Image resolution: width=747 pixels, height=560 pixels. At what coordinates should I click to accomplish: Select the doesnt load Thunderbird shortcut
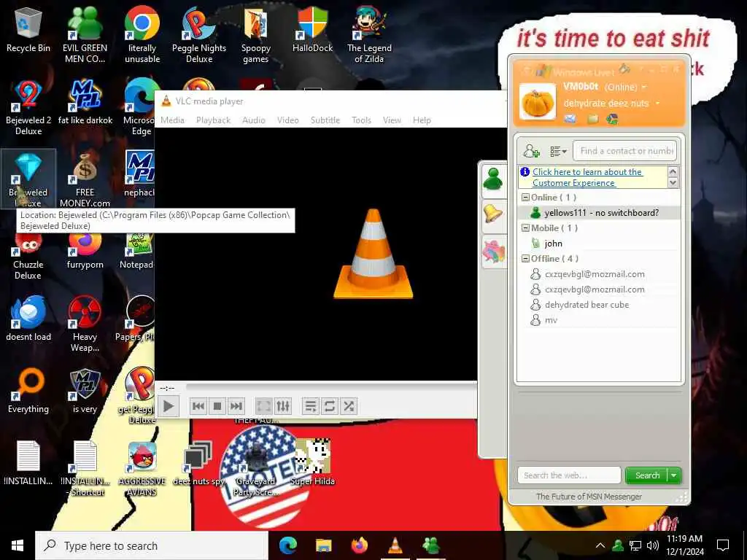click(x=28, y=318)
